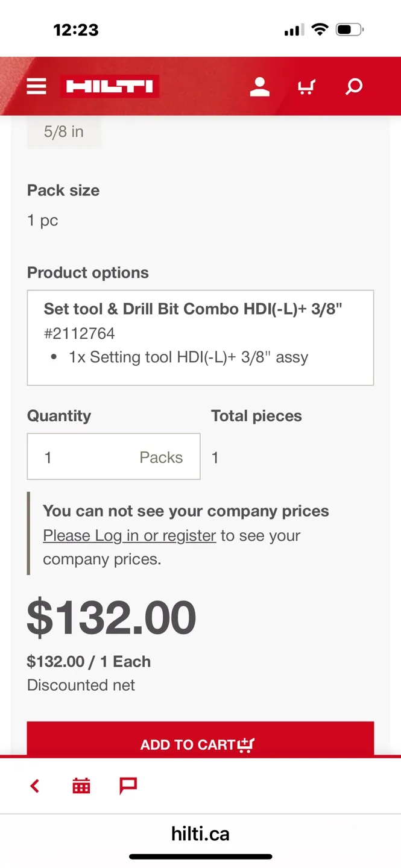This screenshot has width=401, height=868.
Task: Open the feedback flag icon
Action: pos(128,785)
